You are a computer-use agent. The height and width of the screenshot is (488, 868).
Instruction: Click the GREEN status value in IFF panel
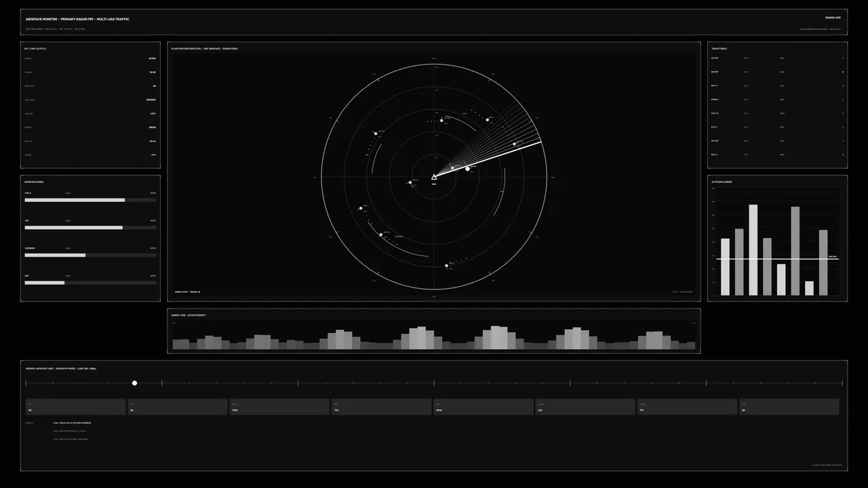click(x=152, y=127)
